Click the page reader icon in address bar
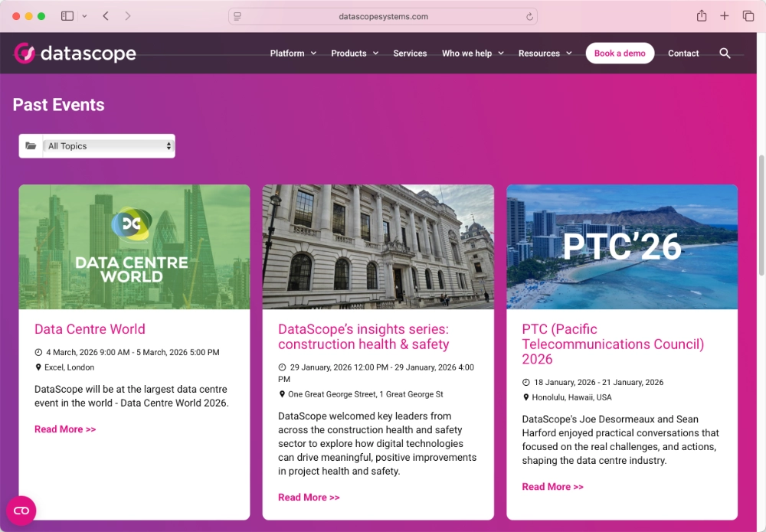 pos(237,16)
